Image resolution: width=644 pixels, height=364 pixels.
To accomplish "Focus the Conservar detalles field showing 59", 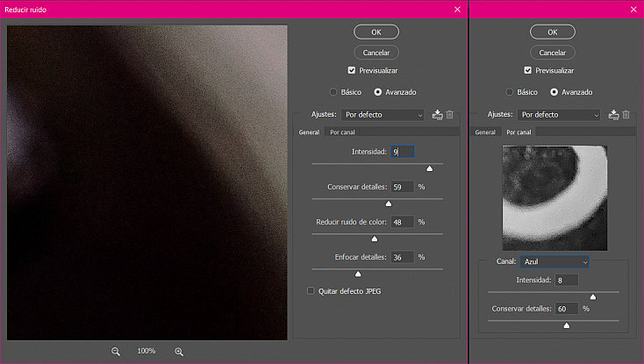I will (x=403, y=187).
